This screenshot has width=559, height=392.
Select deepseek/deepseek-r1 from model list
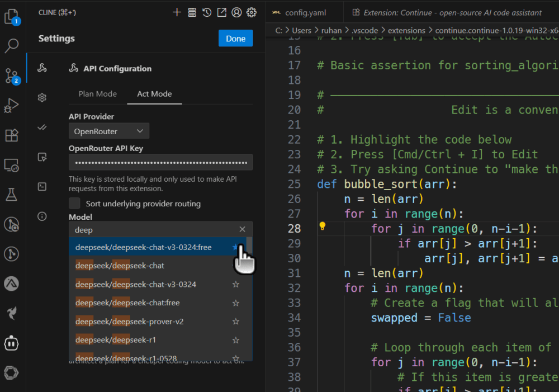[116, 340]
